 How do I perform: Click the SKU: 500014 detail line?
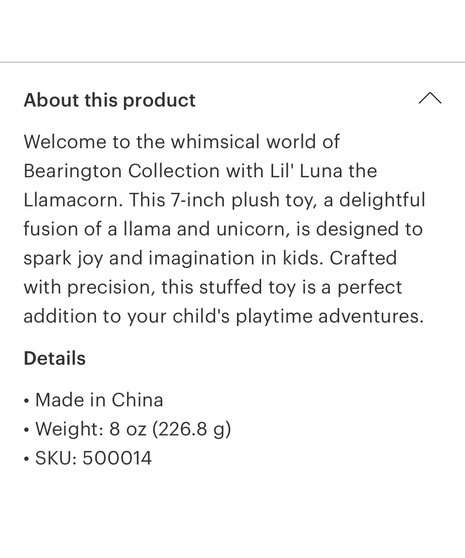(93, 458)
